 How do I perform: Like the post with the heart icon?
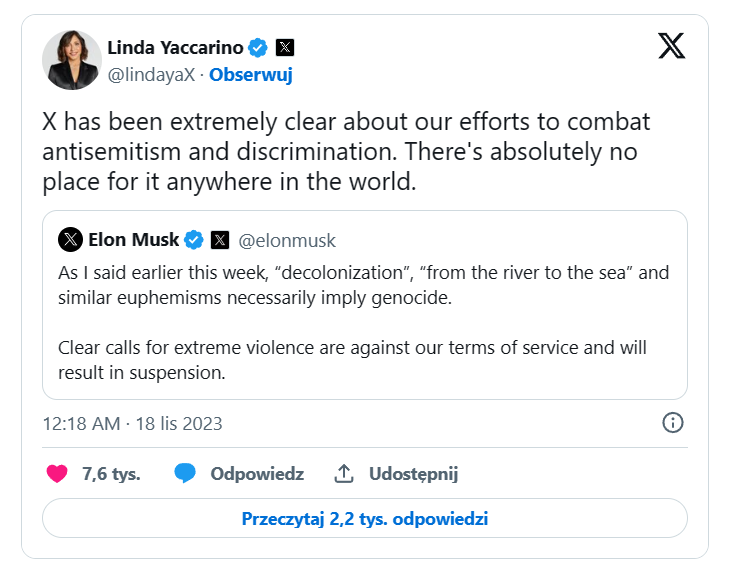point(57,474)
